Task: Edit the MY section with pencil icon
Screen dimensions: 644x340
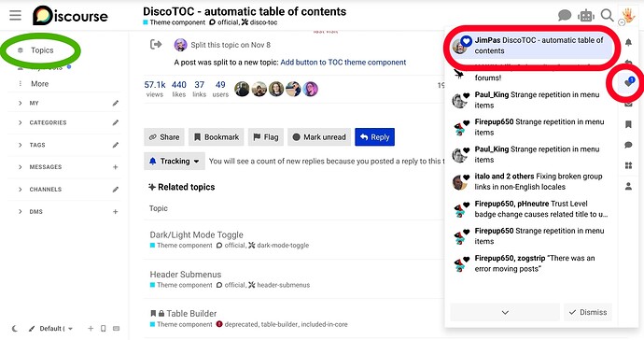Action: (x=116, y=103)
